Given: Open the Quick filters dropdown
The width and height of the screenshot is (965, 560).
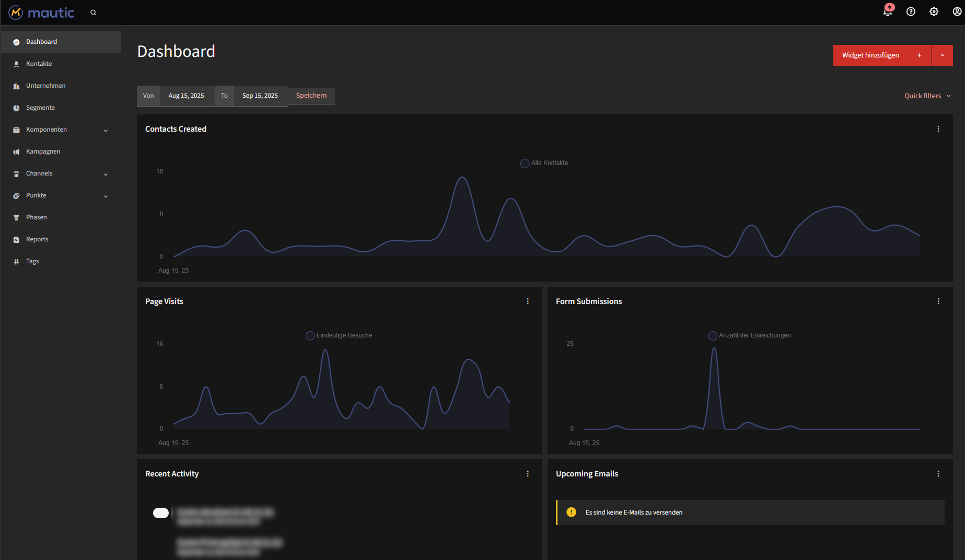Looking at the screenshot, I should click(x=927, y=96).
